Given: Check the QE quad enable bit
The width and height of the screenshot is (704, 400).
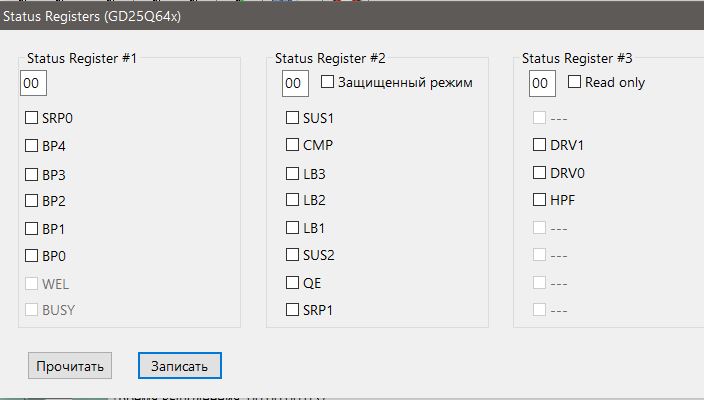Looking at the screenshot, I should click(x=293, y=283).
